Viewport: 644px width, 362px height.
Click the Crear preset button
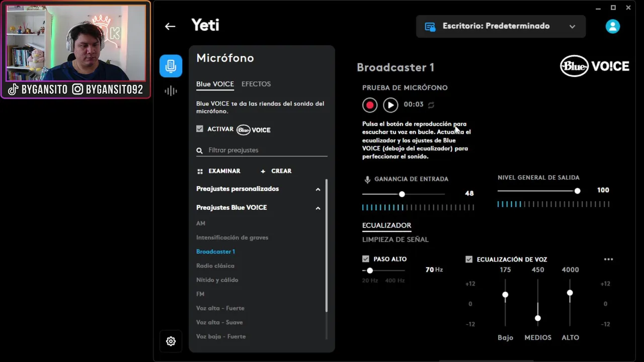[276, 171]
